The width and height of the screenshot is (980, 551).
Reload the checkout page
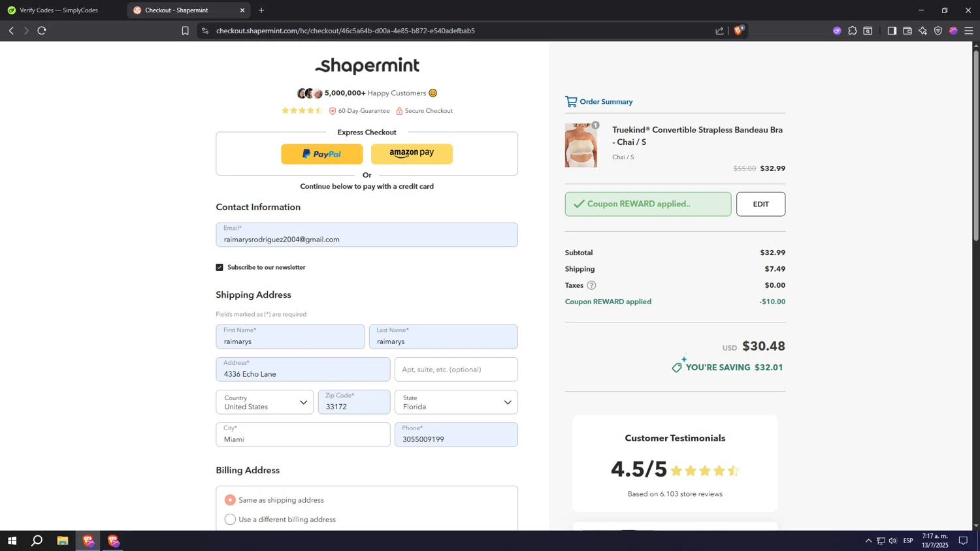42,31
